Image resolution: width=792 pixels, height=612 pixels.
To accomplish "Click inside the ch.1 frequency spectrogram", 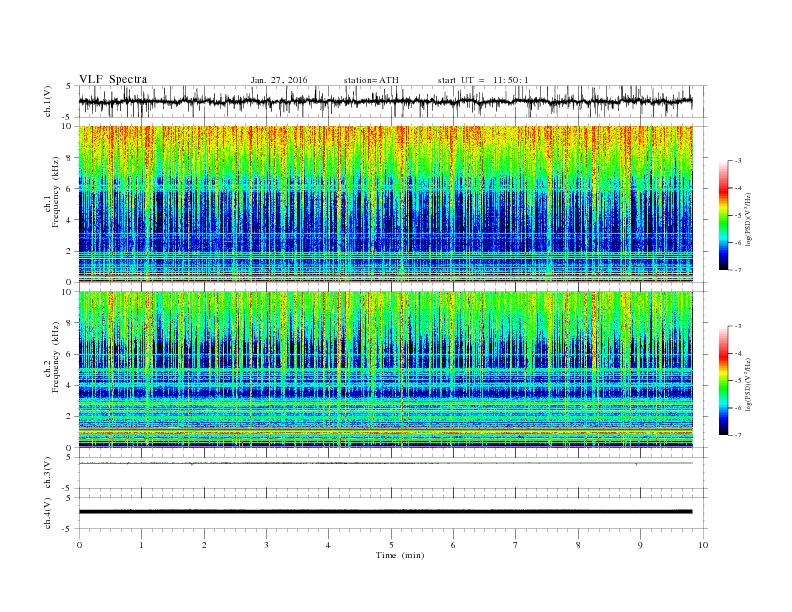I will click(x=386, y=204).
